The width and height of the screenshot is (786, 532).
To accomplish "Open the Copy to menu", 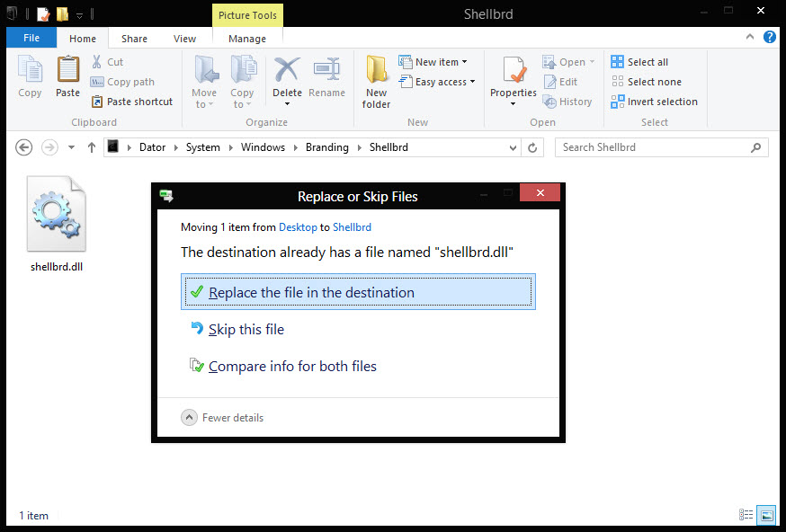I will tap(242, 82).
